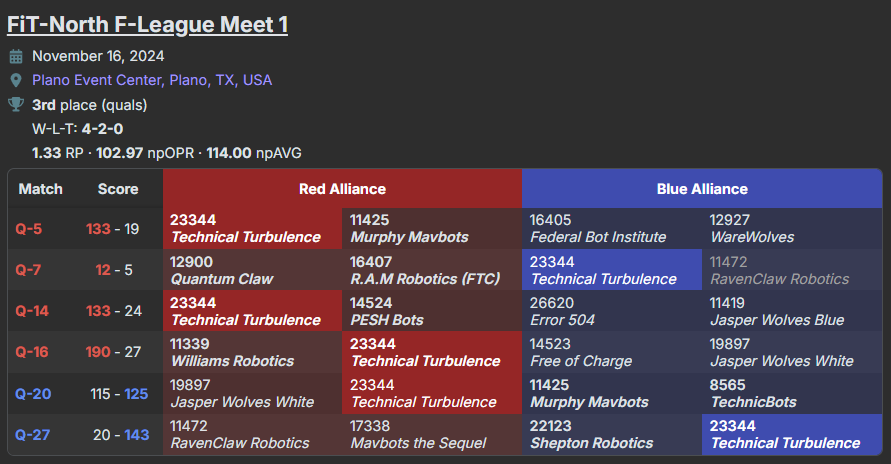Screen dimensions: 891x464
Task: Open match Q-27 details
Action: tap(35, 435)
